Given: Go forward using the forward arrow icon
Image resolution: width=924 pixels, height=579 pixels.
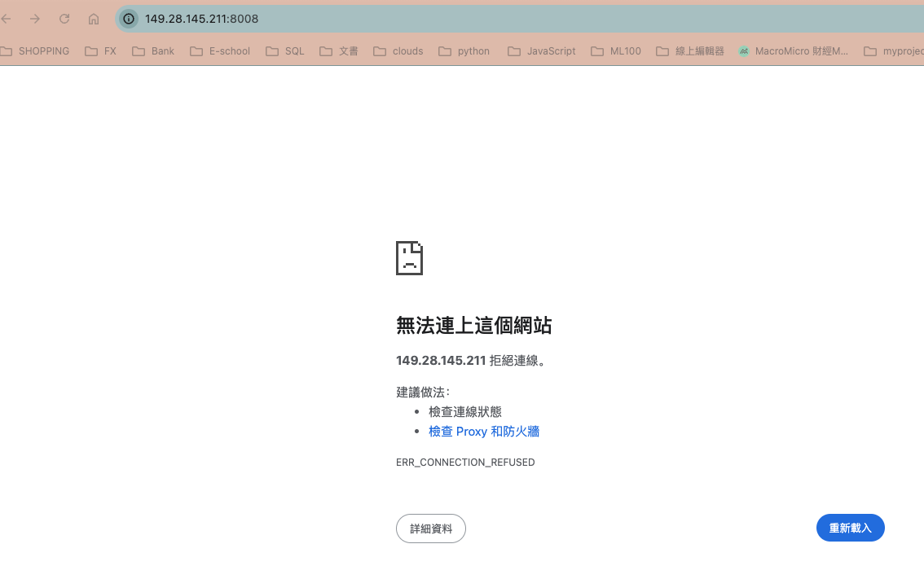Looking at the screenshot, I should (35, 18).
